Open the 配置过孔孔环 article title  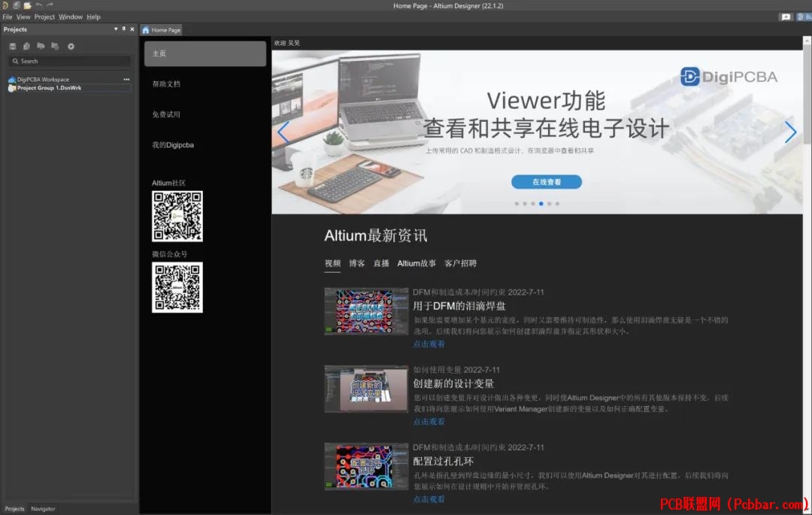coord(444,461)
